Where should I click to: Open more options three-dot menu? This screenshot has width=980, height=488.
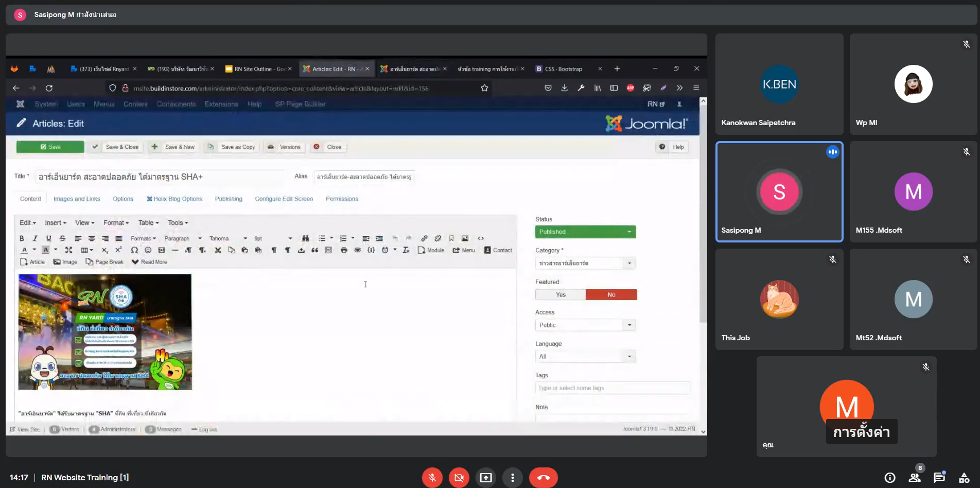point(513,478)
